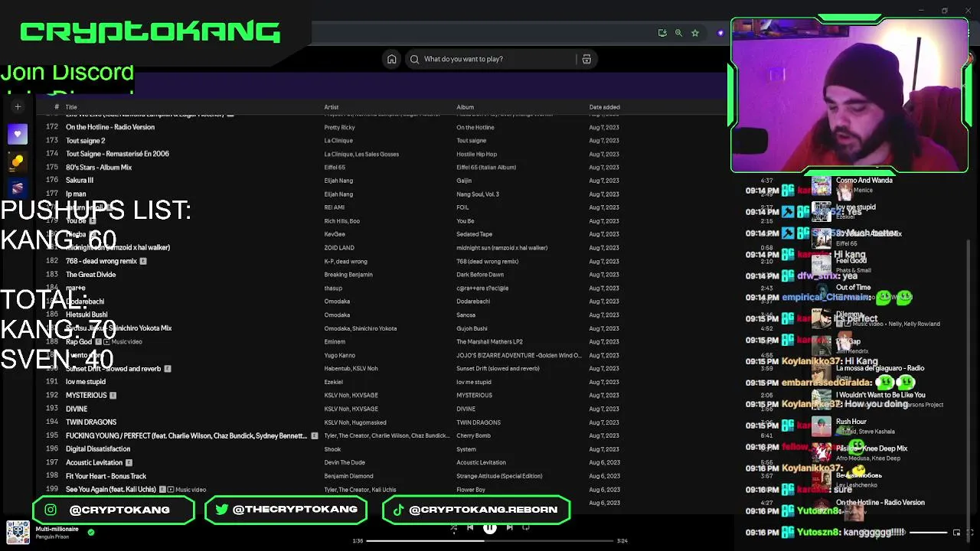Select track '80's Stars - Album Mix' in playlist
This screenshot has width=980, height=551.
99,168
